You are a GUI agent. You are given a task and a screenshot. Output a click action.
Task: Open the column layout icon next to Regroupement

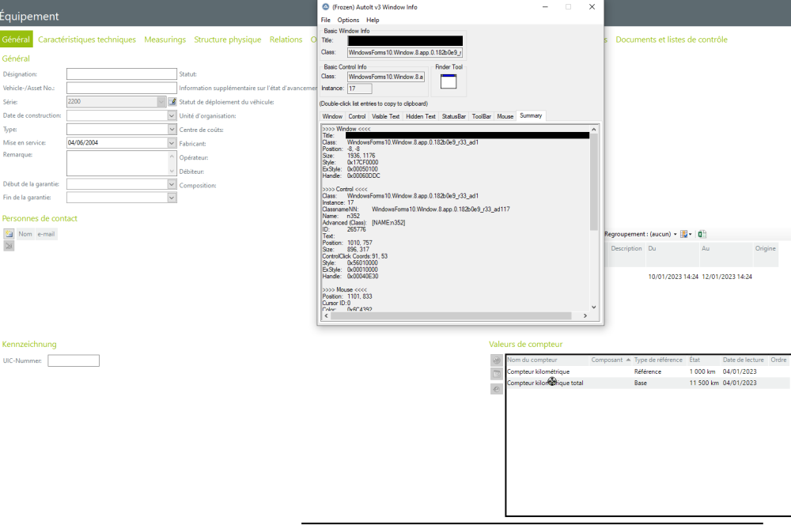tap(685, 234)
